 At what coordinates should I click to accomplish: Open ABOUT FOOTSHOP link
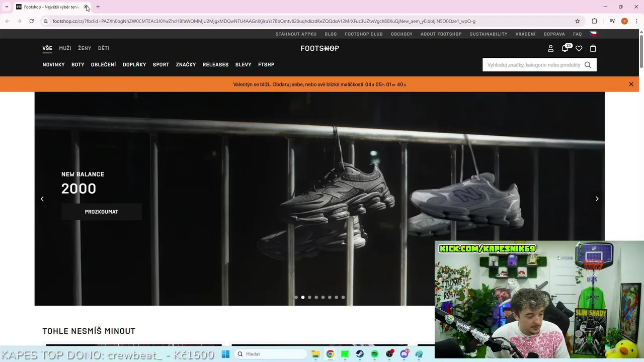pos(441,34)
